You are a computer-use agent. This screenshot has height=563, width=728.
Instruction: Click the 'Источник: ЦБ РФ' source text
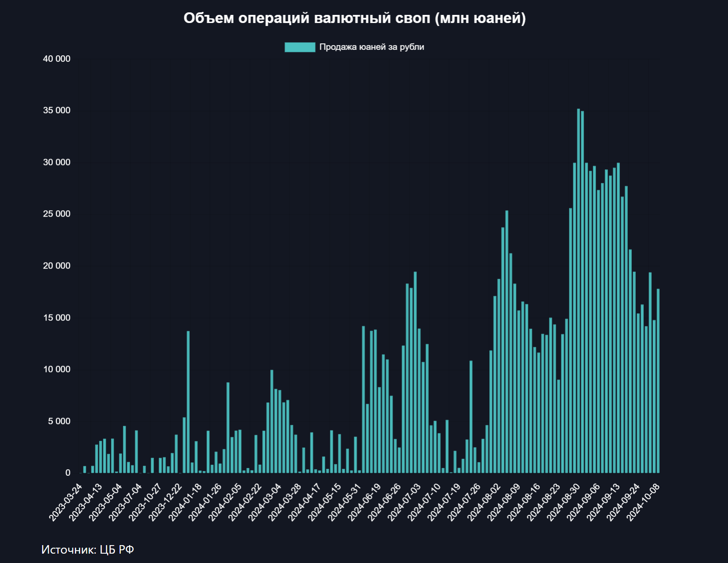[88, 550]
